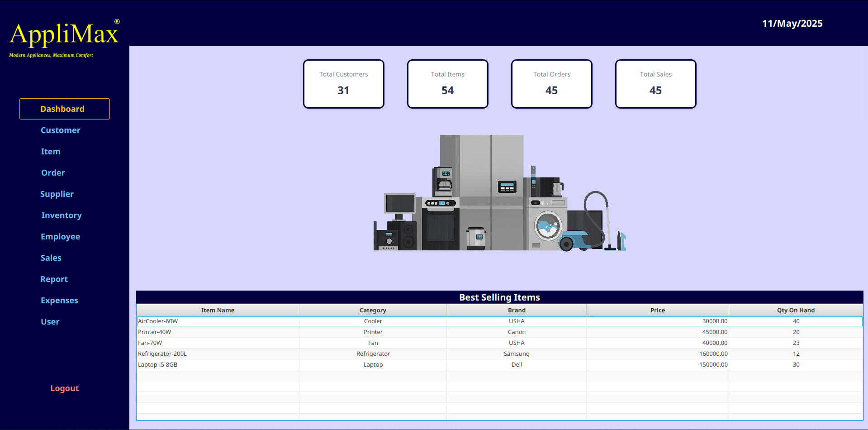868x430 pixels.
Task: Click the Total Items card showing 54
Action: click(447, 84)
